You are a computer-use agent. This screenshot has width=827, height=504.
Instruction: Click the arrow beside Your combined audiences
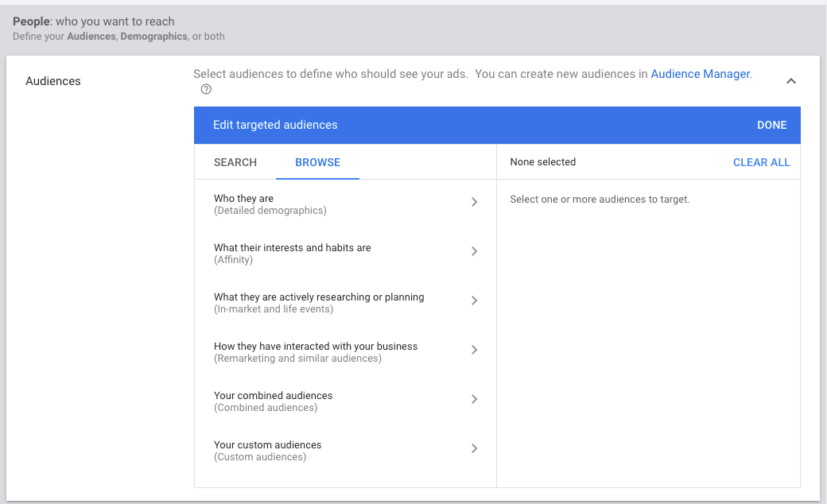(x=474, y=399)
